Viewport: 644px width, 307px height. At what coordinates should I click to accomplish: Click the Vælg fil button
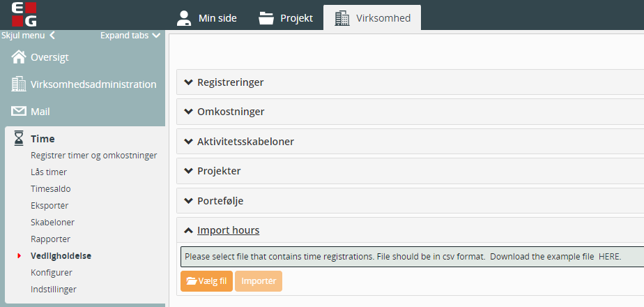coord(206,281)
